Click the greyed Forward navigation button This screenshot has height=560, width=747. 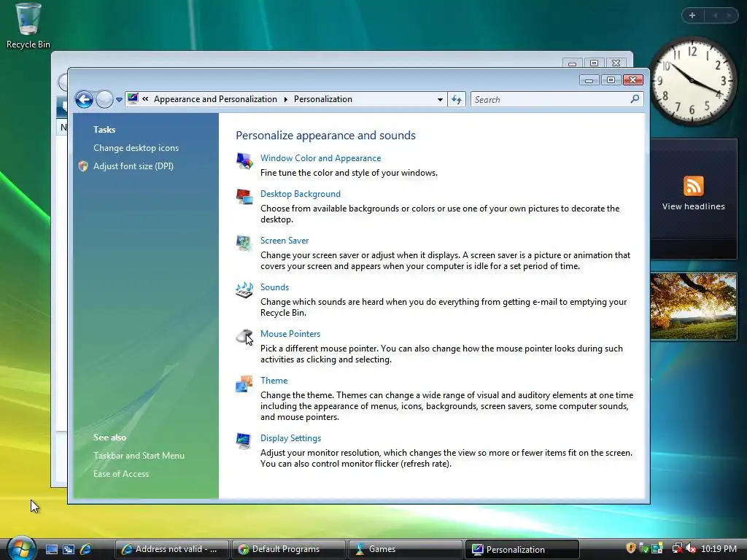coord(104,99)
